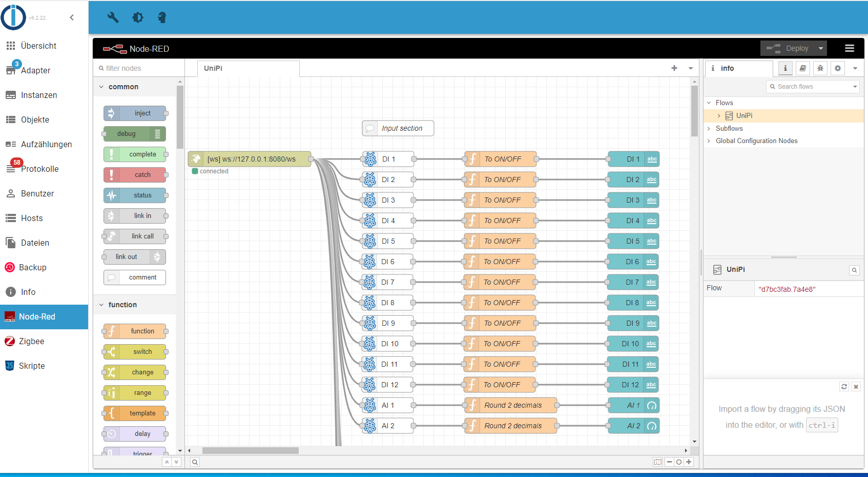The width and height of the screenshot is (868, 477).
Task: Click in the filter nodes search field
Action: 138,68
